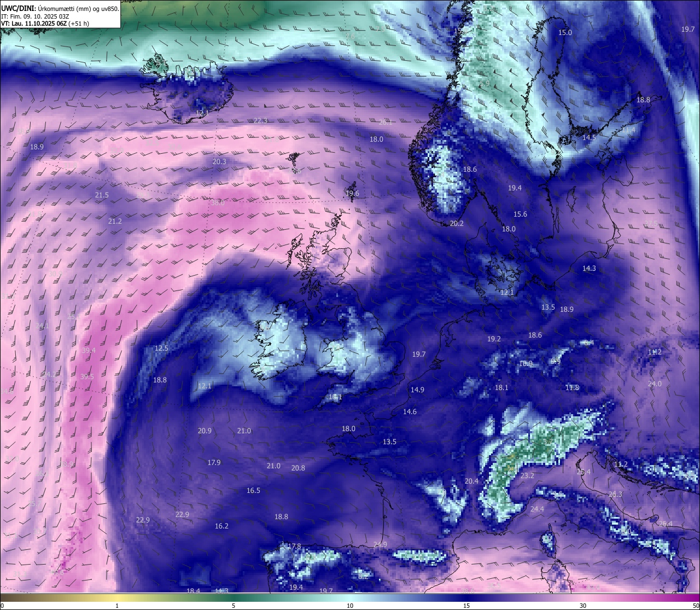Click the map value 17.9 in the Atlantic
This screenshot has width=700, height=610.
click(214, 463)
